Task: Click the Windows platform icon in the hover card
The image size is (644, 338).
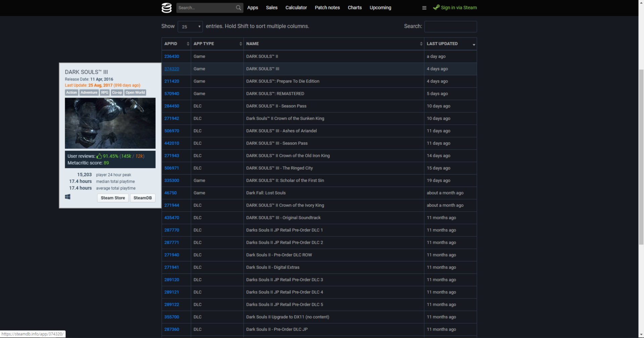Action: 68,197
